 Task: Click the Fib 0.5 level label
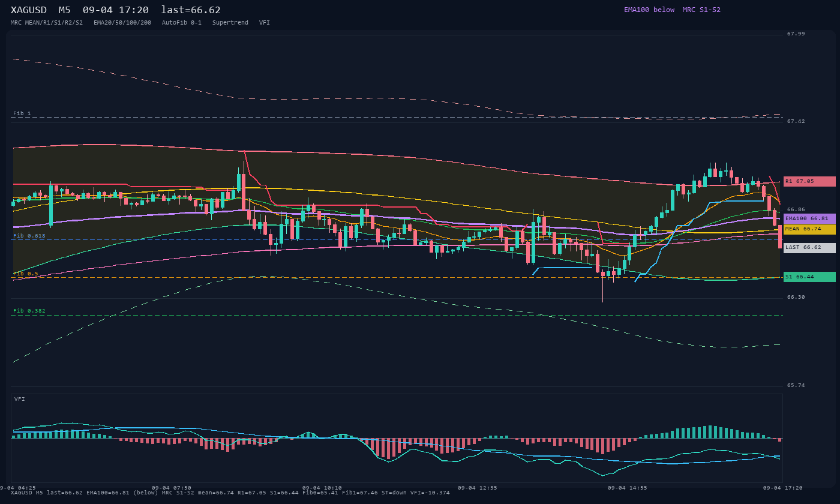pos(26,274)
